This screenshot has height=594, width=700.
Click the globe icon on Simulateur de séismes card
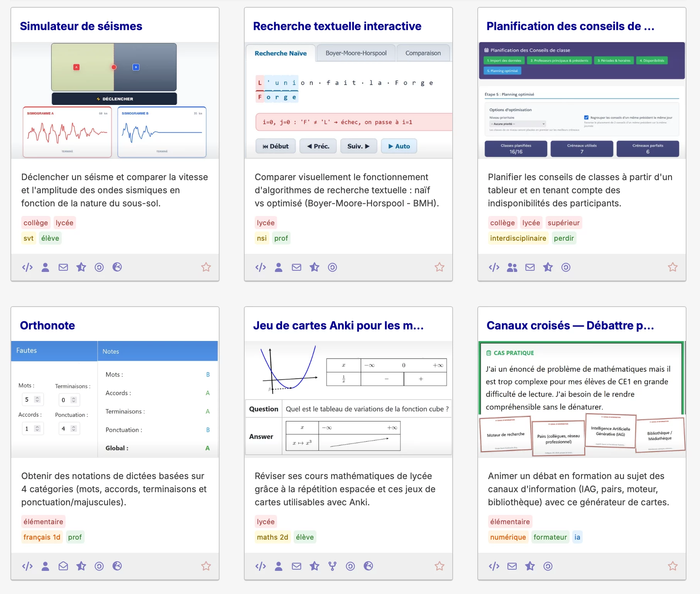point(117,267)
